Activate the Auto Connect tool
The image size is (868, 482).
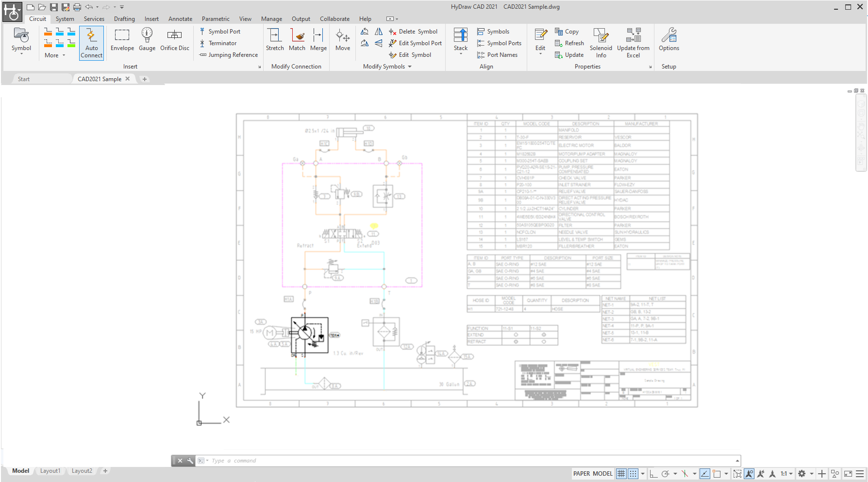[x=91, y=43]
